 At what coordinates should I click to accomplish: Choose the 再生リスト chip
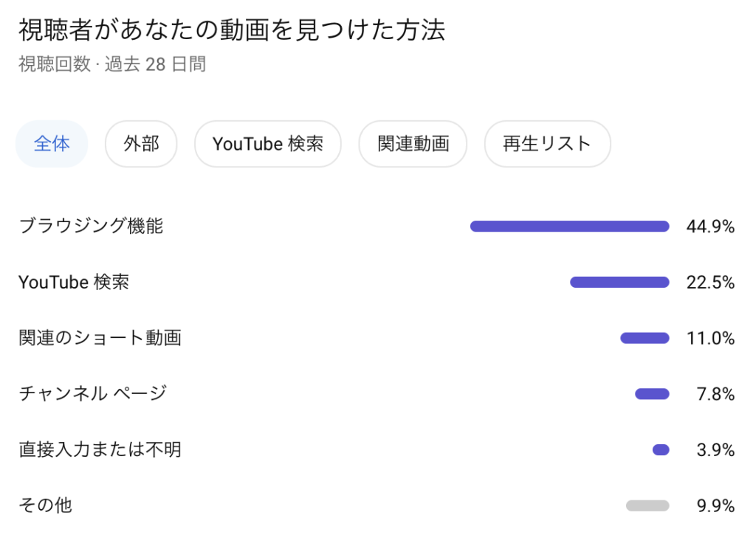(x=547, y=144)
